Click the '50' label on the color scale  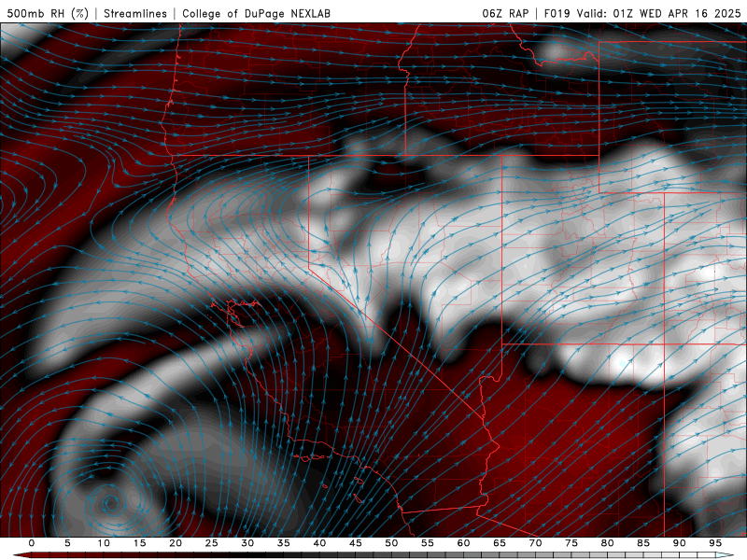pos(391,543)
